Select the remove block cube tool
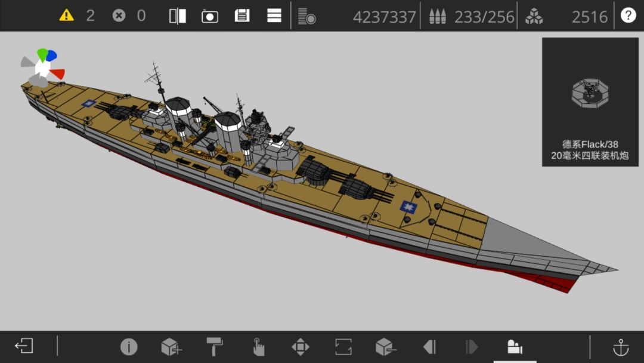644x363 pixels. pos(386,346)
